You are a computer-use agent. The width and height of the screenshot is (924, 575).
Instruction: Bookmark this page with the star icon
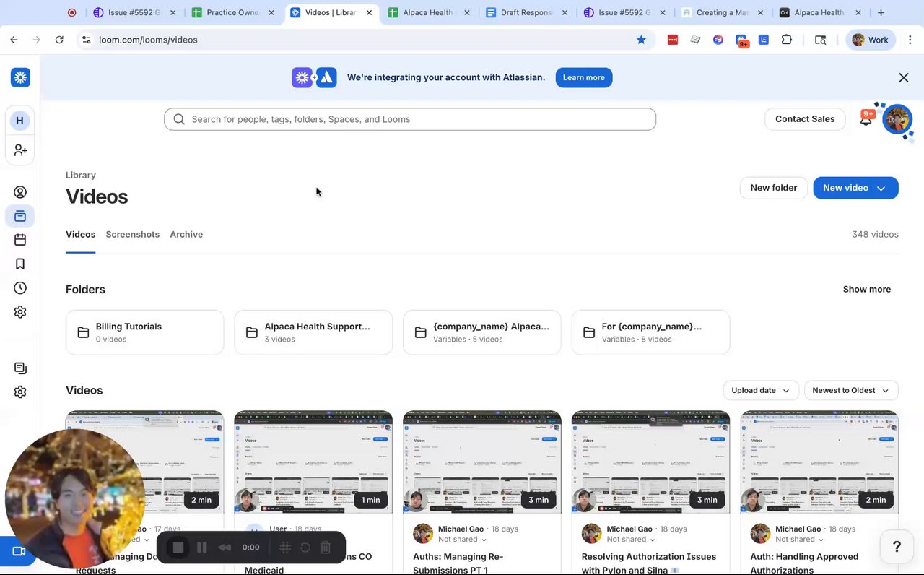click(641, 40)
